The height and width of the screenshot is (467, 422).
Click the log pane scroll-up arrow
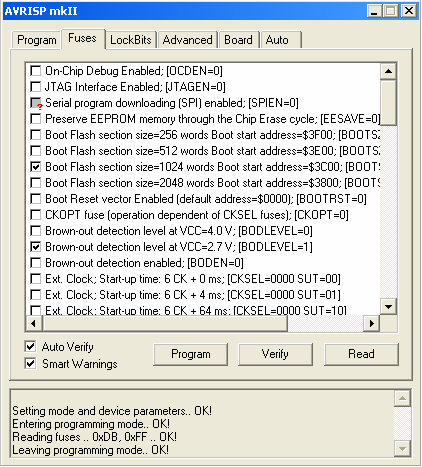coord(402,398)
